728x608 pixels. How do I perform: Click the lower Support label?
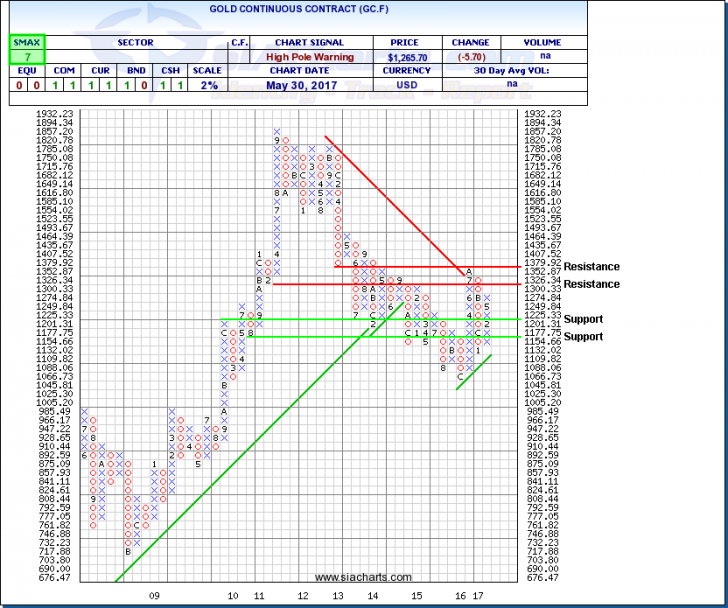coord(583,337)
